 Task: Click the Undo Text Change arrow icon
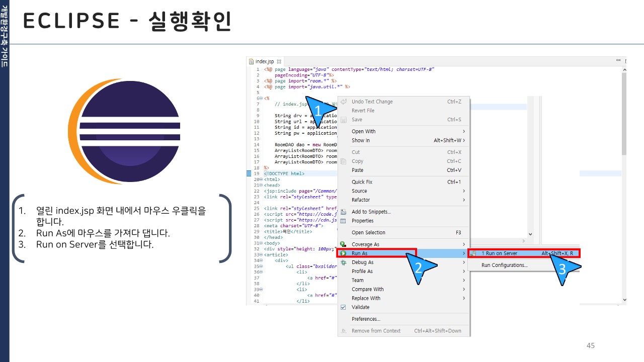coord(344,102)
